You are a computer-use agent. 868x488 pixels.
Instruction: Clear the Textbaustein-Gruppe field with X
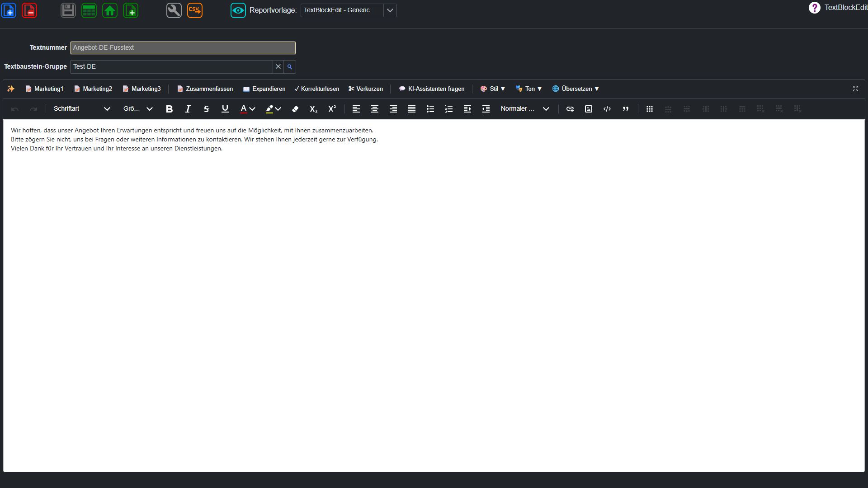(x=278, y=66)
